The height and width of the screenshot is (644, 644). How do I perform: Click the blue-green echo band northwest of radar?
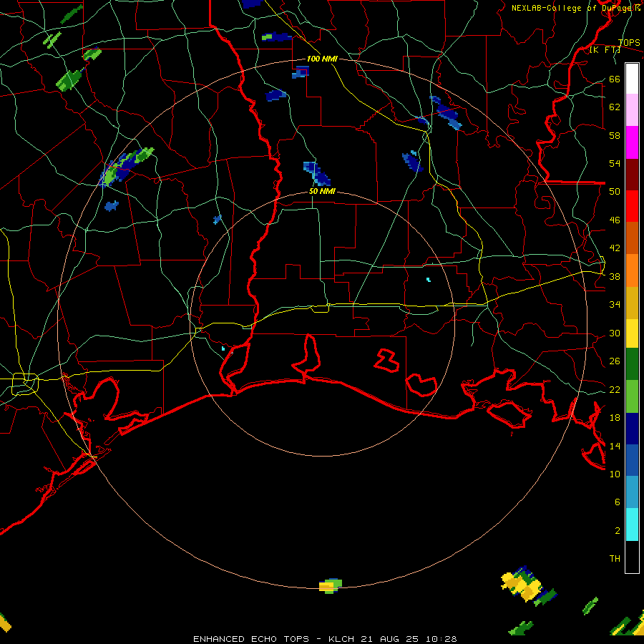point(126,167)
